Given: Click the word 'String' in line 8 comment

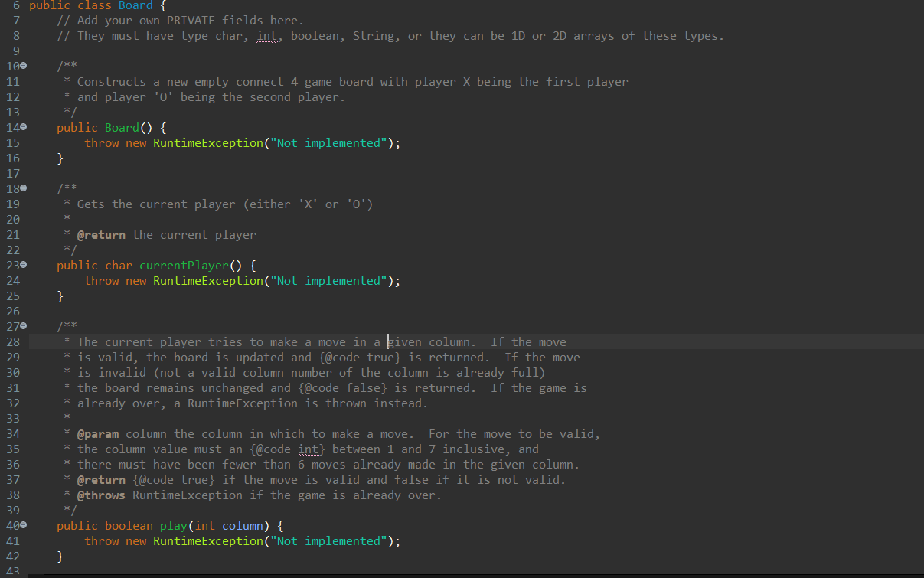Looking at the screenshot, I should (374, 36).
